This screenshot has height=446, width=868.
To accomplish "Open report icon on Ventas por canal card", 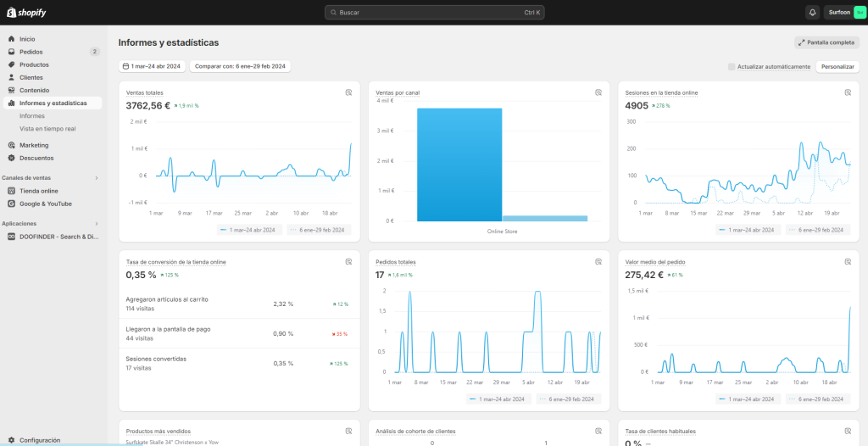I will click(598, 92).
